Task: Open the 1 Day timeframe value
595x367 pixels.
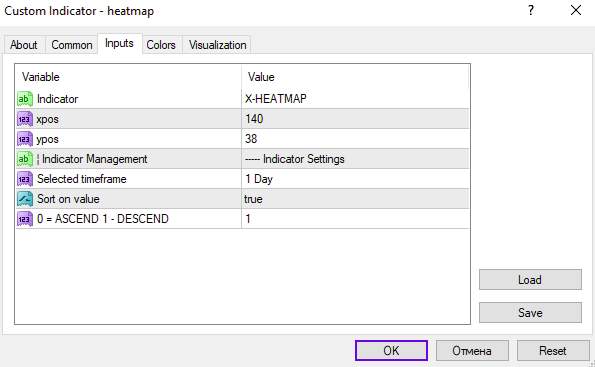Action: pos(355,179)
